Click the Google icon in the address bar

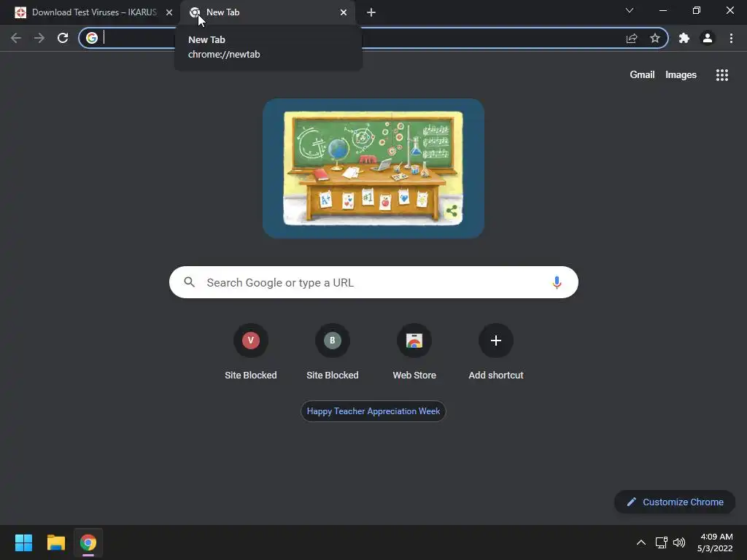(92, 38)
